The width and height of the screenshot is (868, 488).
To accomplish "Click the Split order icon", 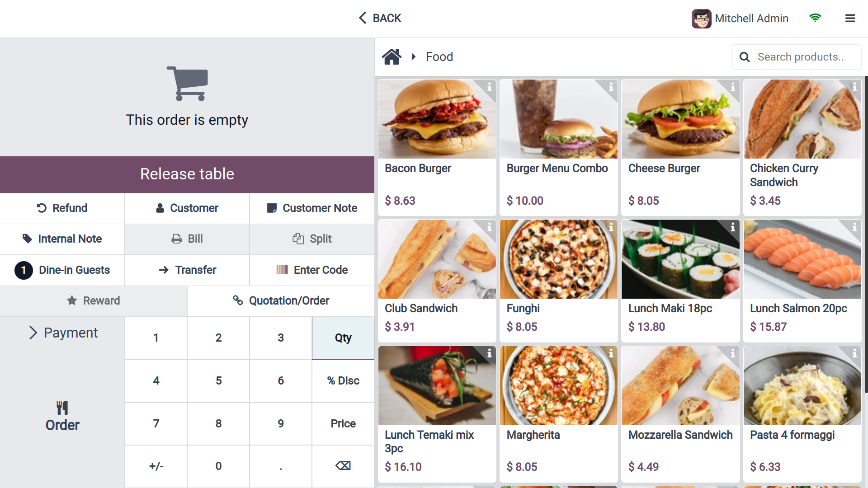I will [x=298, y=239].
